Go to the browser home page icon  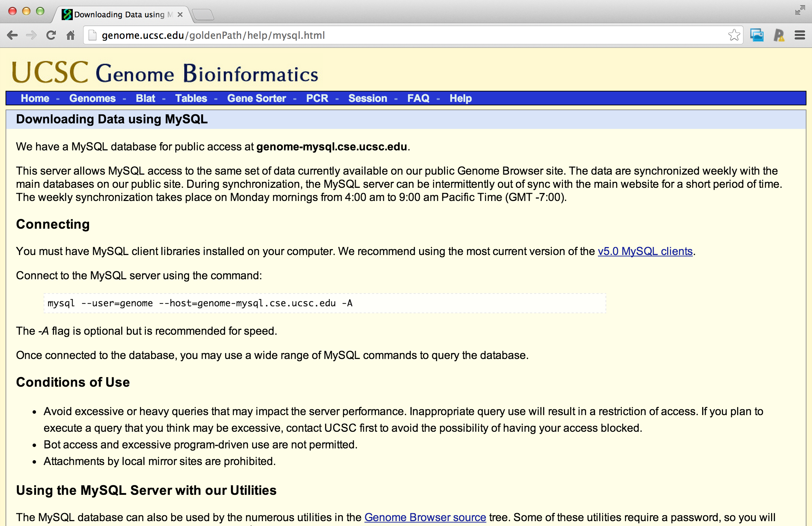click(71, 35)
